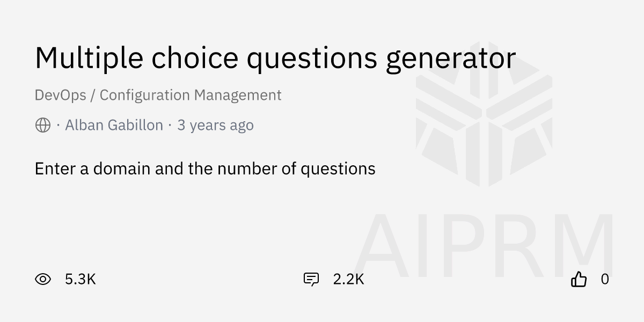Click the 2.2K comments count
Screen dimensions: 644x322
point(348,279)
